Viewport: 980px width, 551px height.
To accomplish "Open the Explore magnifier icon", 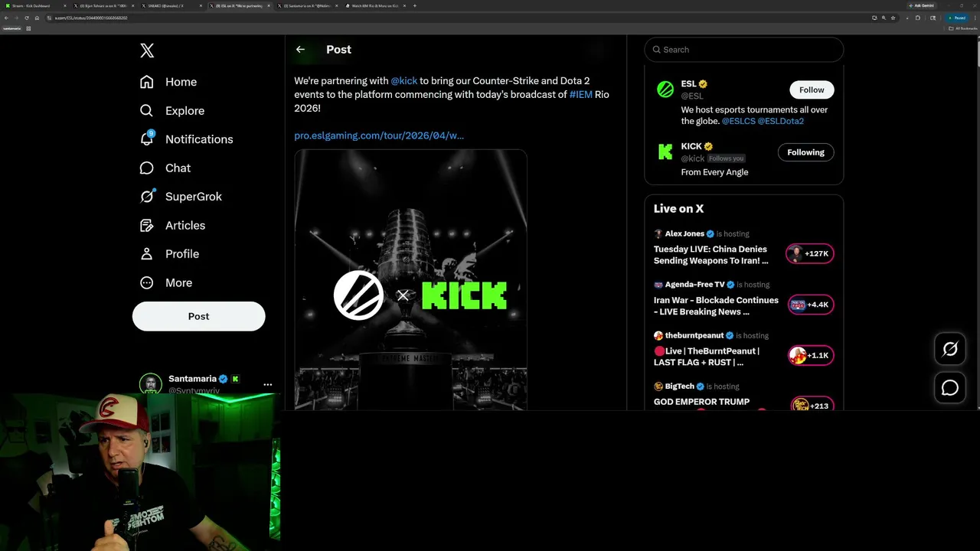I will coord(147,110).
